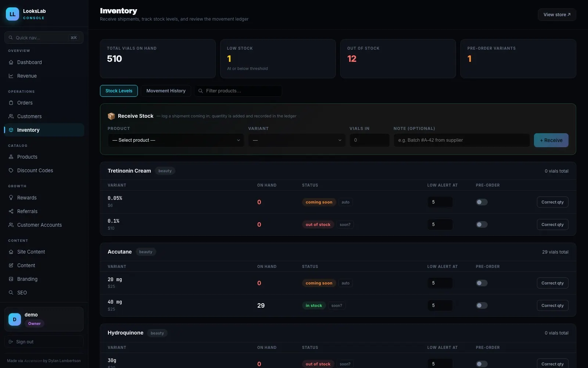
Task: Enable pre-order for Tretinonin 0.05% variant
Action: (x=482, y=202)
